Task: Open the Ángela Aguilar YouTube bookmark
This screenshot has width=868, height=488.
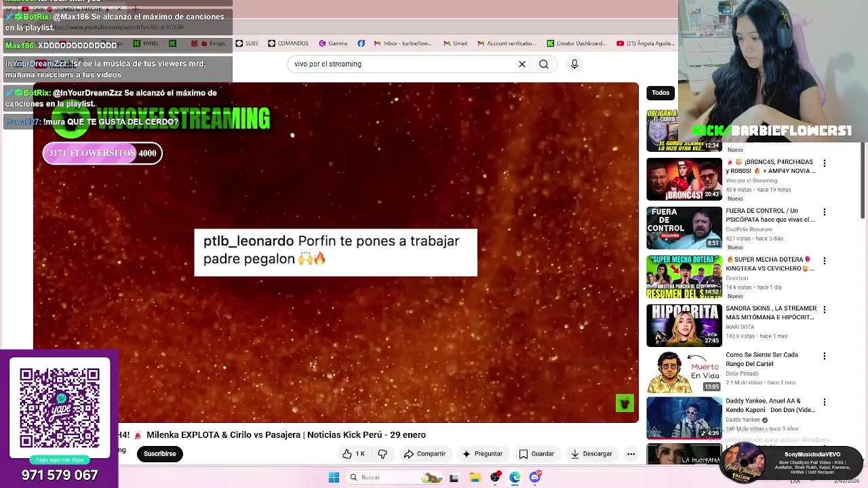Action: point(645,43)
